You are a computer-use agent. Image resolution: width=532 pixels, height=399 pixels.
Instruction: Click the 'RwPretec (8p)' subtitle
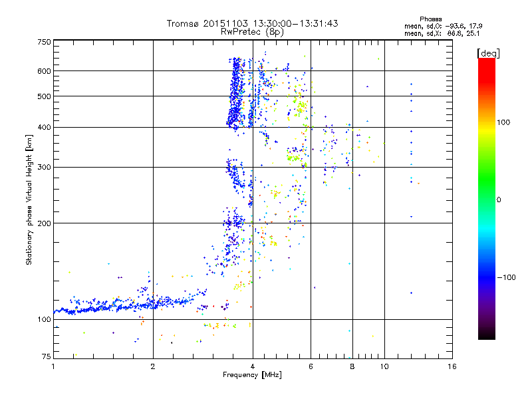coord(252,32)
